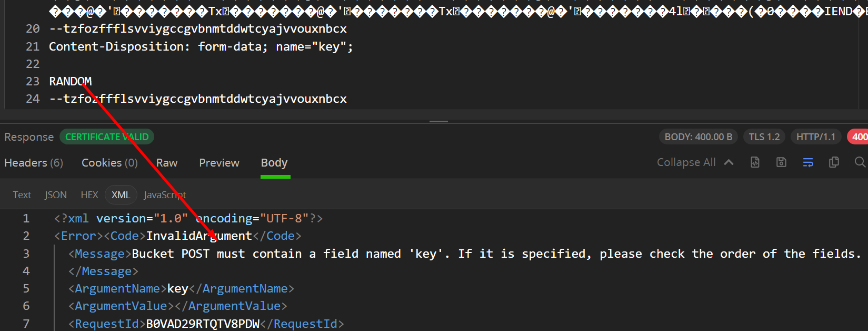Open the Cookies (0) tab
This screenshot has width=868, height=331.
coord(109,163)
